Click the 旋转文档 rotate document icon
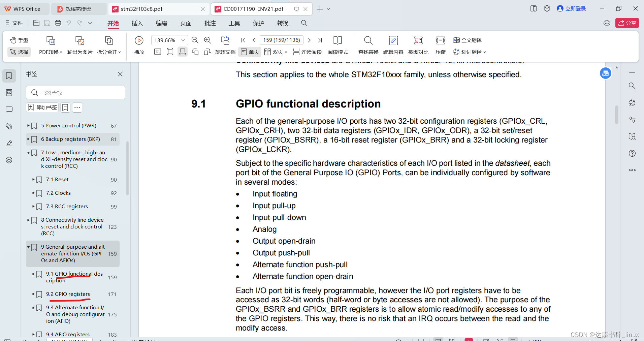This screenshot has width=644, height=341. 225,40
